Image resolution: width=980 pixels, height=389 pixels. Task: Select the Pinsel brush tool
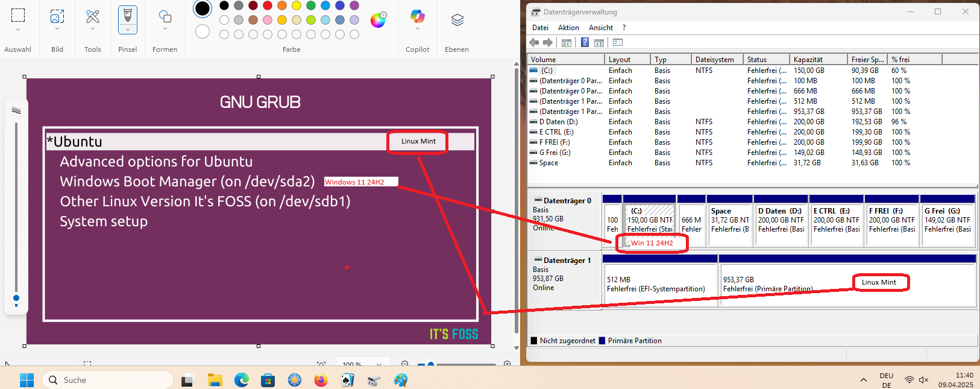(127, 14)
